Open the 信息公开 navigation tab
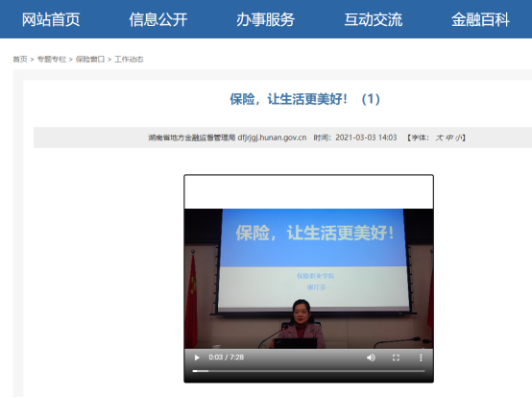The width and height of the screenshot is (532, 398). tap(158, 19)
